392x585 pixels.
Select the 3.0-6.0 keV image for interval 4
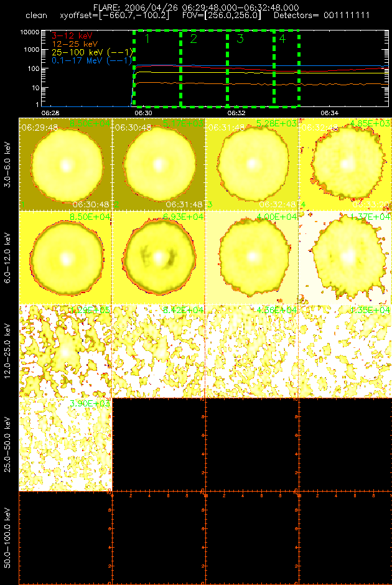pos(345,164)
